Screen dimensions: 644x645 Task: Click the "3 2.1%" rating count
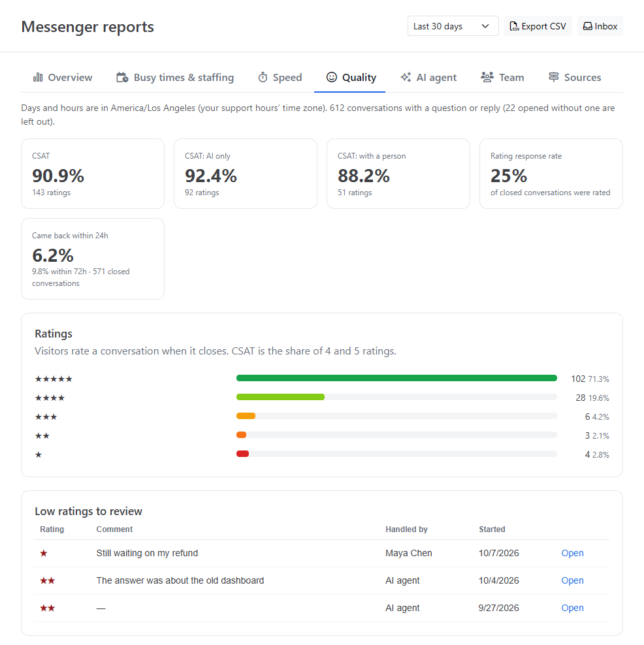(x=597, y=435)
